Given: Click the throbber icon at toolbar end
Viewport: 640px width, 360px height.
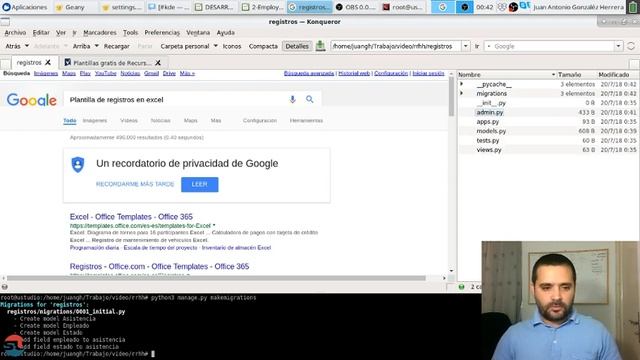Looking at the screenshot, I should pyautogui.click(x=631, y=47).
